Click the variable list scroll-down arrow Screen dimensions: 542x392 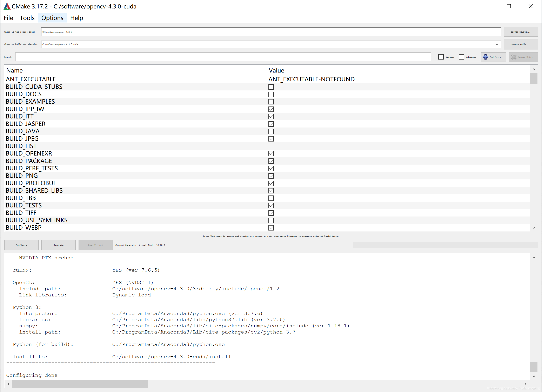pyautogui.click(x=534, y=228)
